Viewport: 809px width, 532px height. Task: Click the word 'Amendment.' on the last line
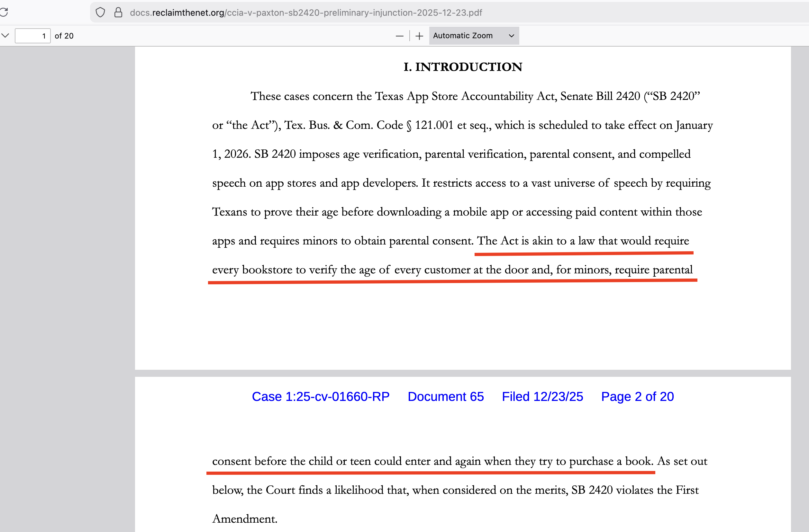point(245,519)
